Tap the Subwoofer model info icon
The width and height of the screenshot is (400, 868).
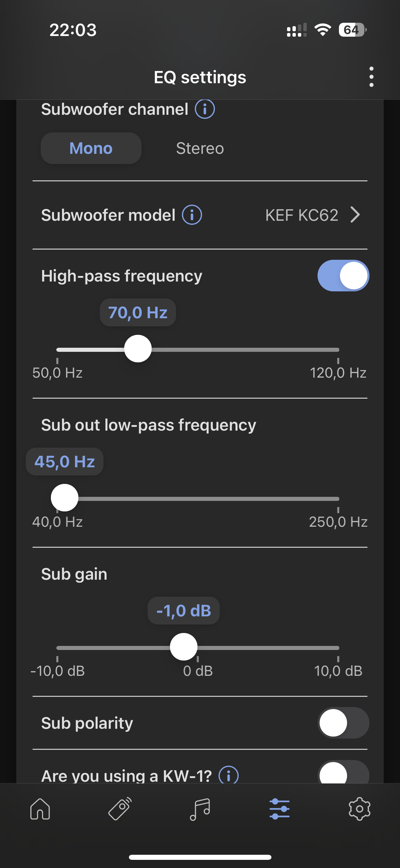[192, 215]
